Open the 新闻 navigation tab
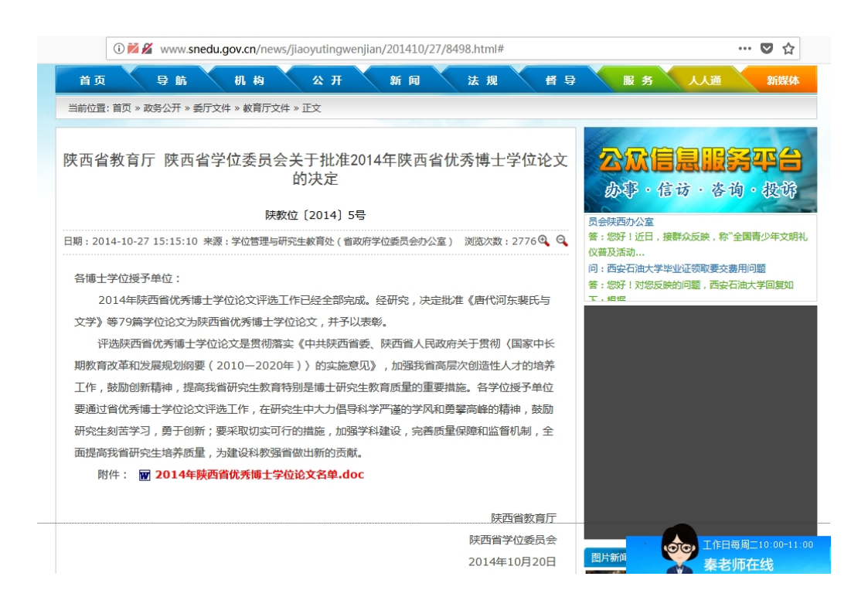The height and width of the screenshot is (614, 868). tap(405, 80)
